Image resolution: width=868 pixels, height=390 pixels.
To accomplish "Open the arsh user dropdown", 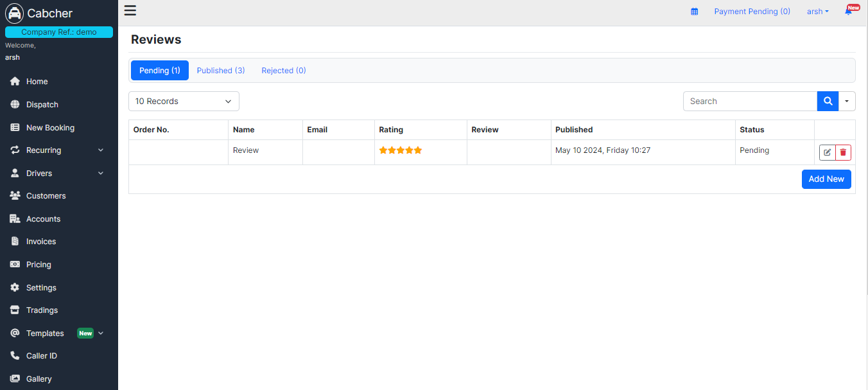I will coord(817,12).
